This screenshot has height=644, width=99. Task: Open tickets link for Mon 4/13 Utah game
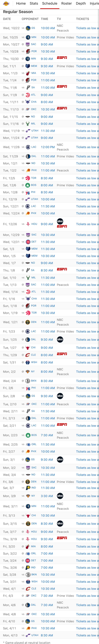click(x=87, y=635)
